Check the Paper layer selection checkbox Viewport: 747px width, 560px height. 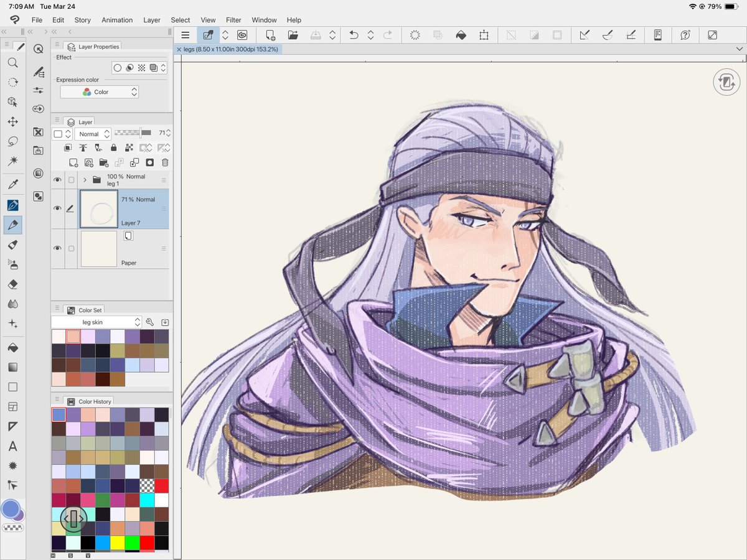pyautogui.click(x=71, y=248)
